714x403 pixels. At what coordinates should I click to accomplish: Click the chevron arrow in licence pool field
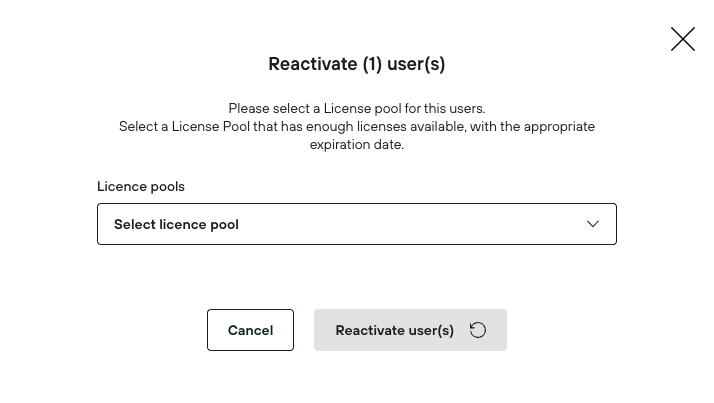[593, 224]
